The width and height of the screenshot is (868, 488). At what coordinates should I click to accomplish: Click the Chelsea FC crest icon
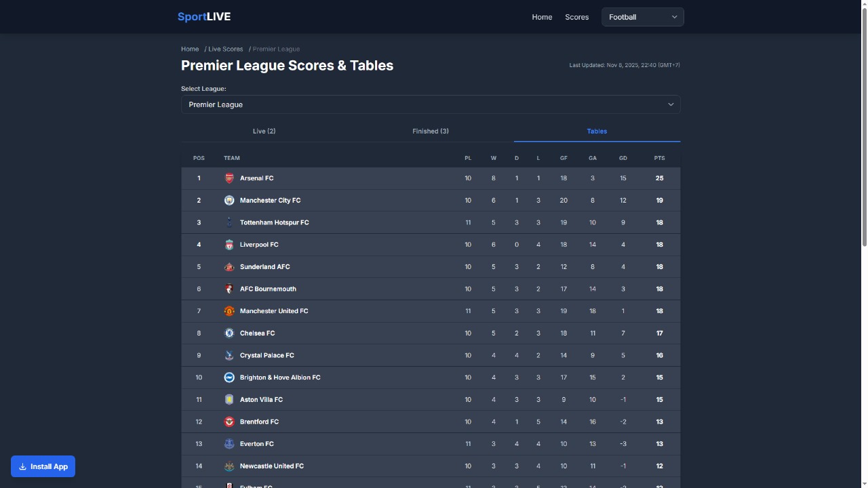coord(229,333)
